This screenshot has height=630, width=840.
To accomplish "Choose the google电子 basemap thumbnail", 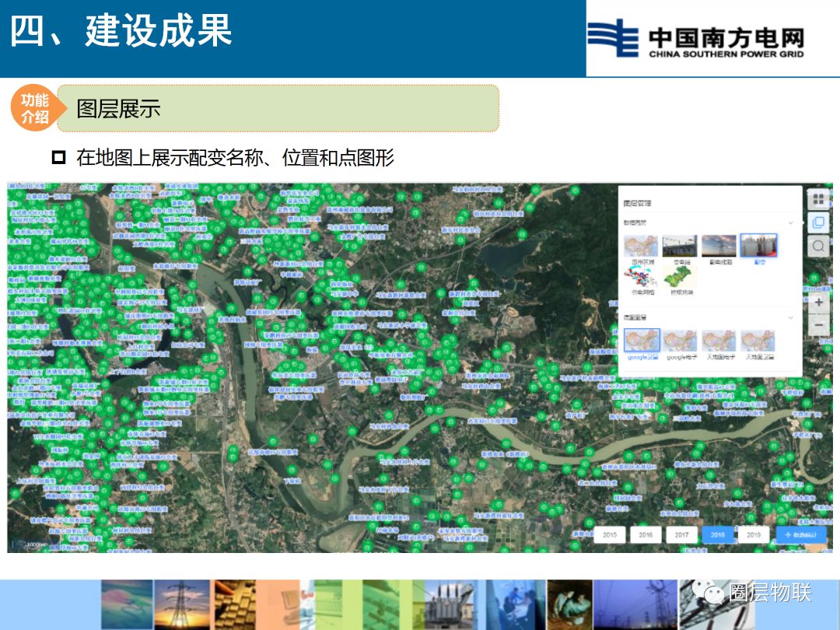I will point(680,341).
